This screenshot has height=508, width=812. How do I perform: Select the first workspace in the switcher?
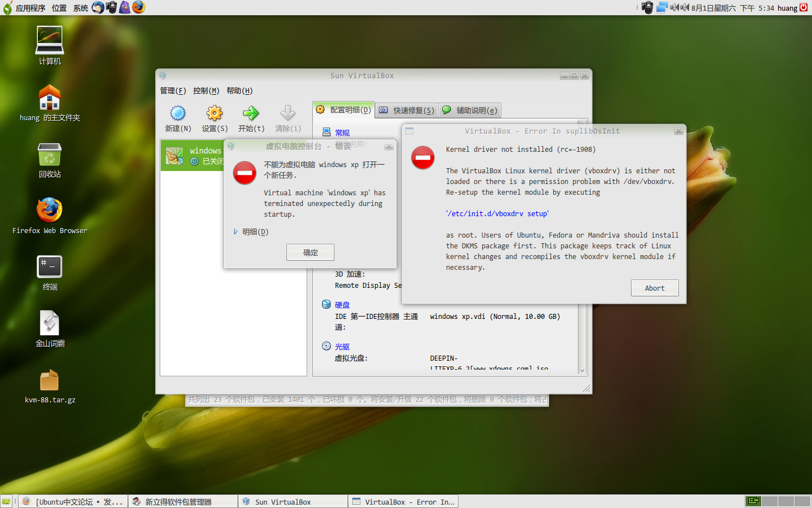pyautogui.click(x=753, y=501)
